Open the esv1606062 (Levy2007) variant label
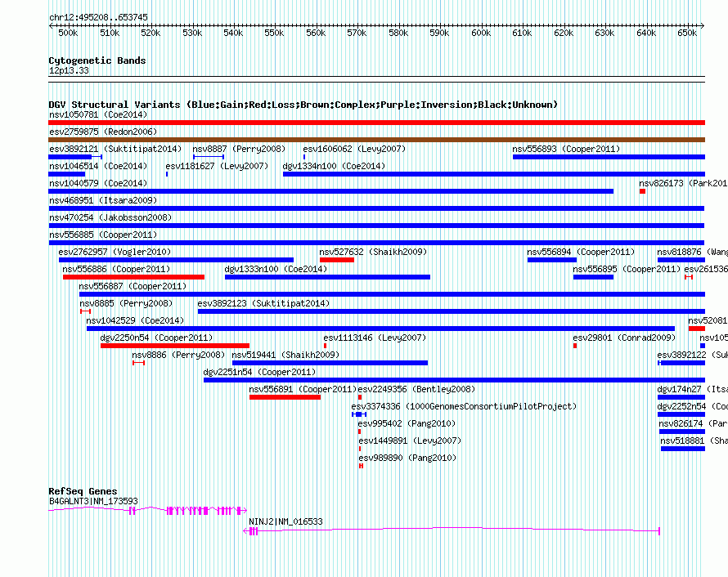Image resolution: width=728 pixels, height=577 pixels. click(354, 149)
